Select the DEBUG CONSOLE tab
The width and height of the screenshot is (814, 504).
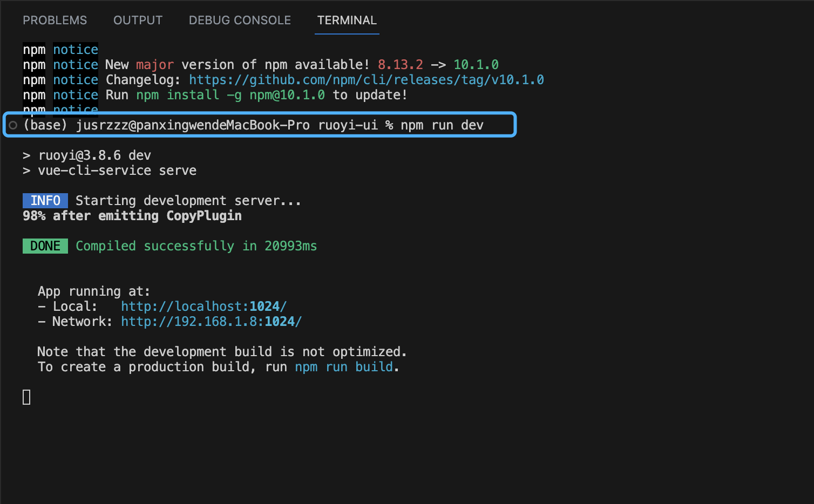[x=240, y=21]
